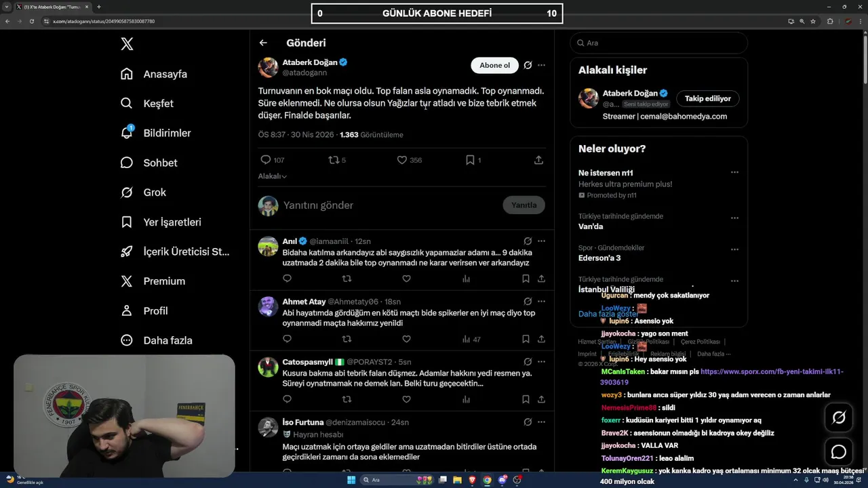Open İso Furtuna profile name

303,422
